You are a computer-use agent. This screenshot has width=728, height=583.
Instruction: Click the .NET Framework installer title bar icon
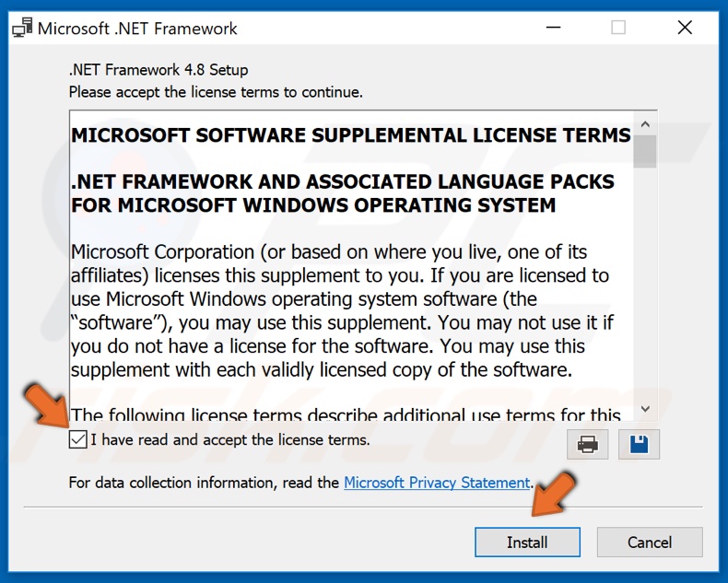click(x=22, y=28)
